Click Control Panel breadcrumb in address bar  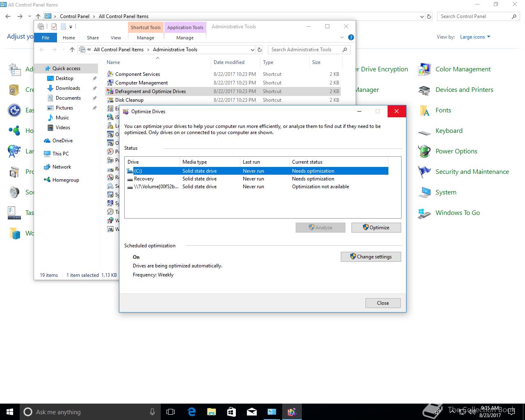click(x=75, y=16)
